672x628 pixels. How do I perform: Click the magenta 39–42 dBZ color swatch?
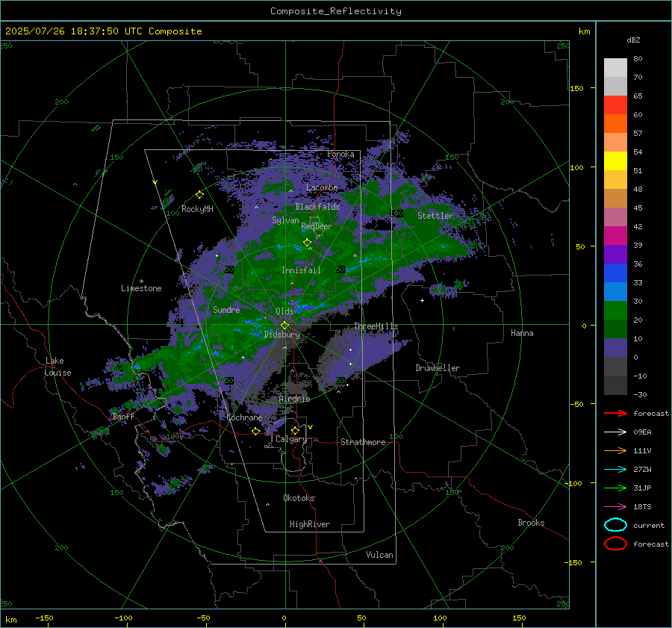click(615, 236)
